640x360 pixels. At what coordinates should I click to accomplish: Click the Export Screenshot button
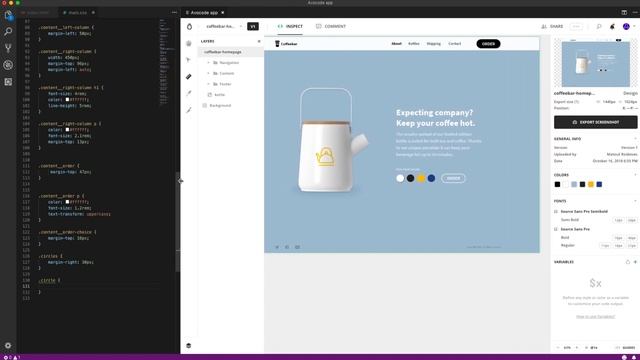point(596,122)
